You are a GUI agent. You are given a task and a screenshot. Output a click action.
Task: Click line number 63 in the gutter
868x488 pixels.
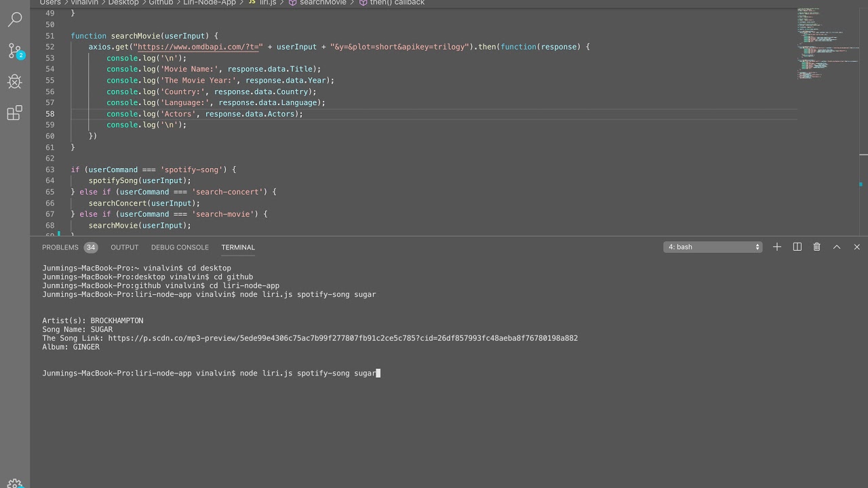pyautogui.click(x=50, y=169)
